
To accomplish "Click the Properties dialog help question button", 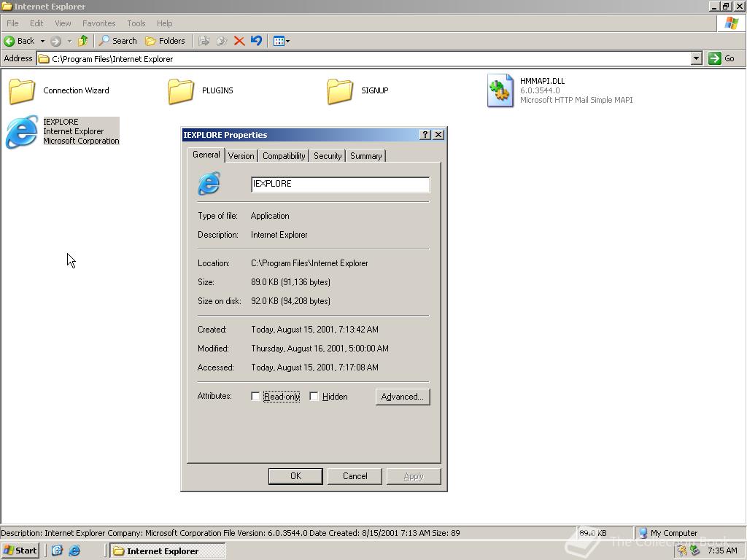I will (x=425, y=135).
